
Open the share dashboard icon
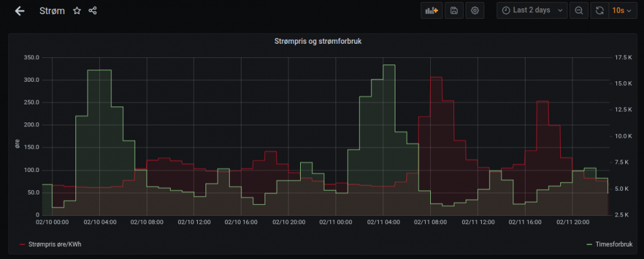coord(93,11)
